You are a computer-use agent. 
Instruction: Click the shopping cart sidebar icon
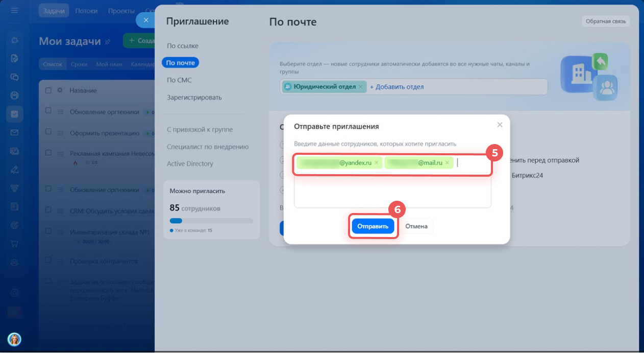coord(14,244)
